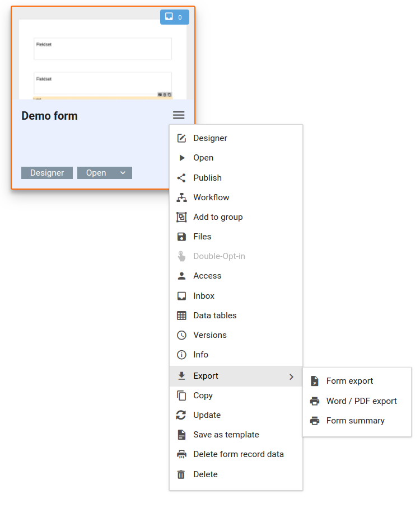Image resolution: width=420 pixels, height=532 pixels.
Task: Click the Delete trash can icon
Action: click(181, 474)
